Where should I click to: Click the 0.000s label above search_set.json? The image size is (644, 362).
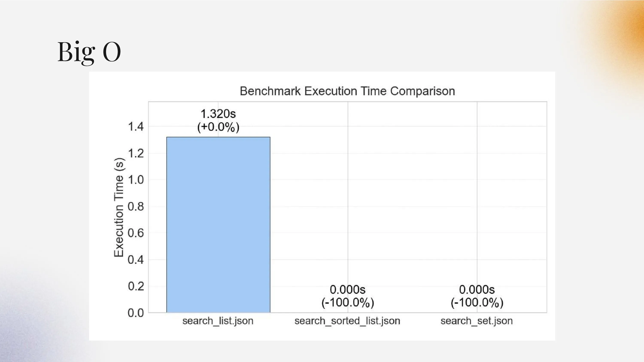pos(477,290)
